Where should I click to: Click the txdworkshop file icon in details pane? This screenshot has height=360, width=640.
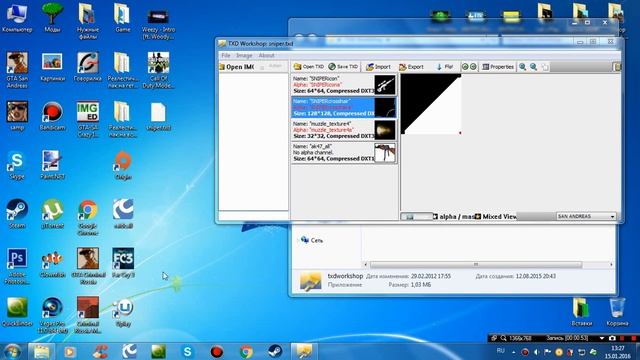tap(311, 281)
